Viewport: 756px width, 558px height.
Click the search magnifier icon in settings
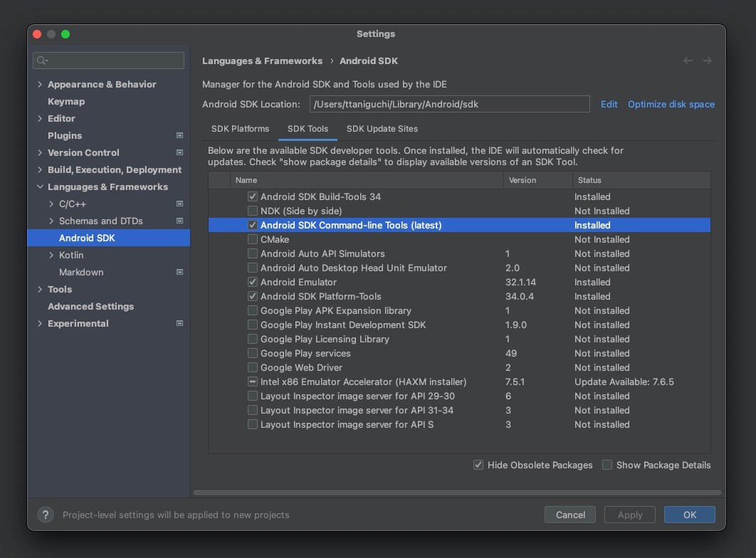[42, 60]
